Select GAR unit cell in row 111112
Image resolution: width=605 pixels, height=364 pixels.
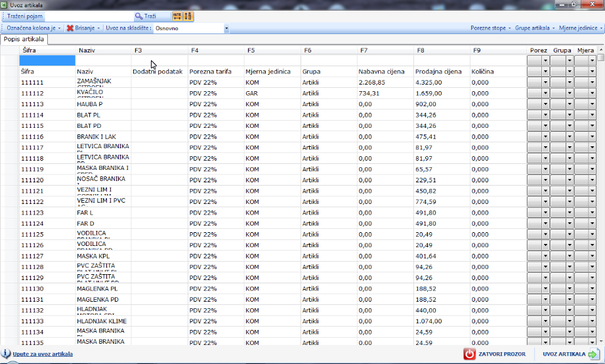pos(272,93)
